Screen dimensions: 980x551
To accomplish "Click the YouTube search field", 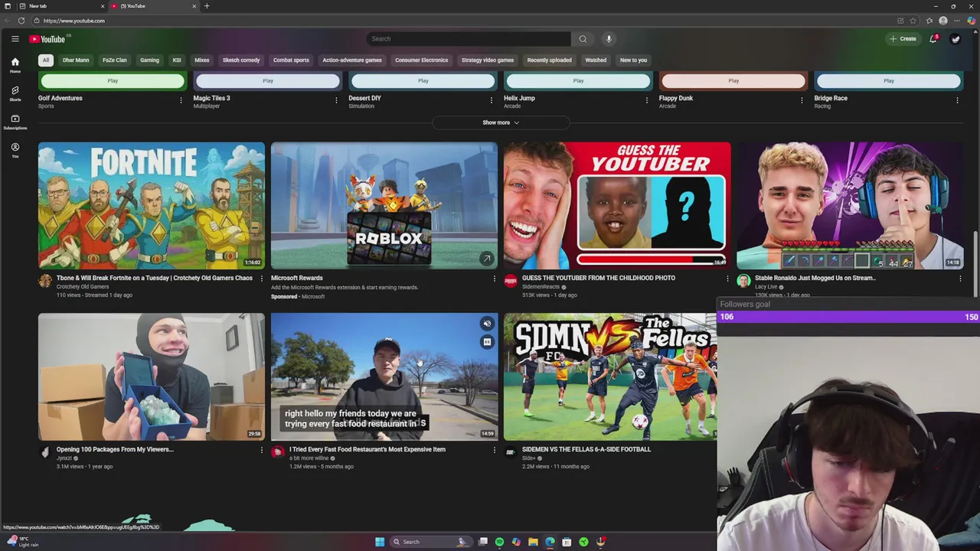I will pyautogui.click(x=469, y=39).
